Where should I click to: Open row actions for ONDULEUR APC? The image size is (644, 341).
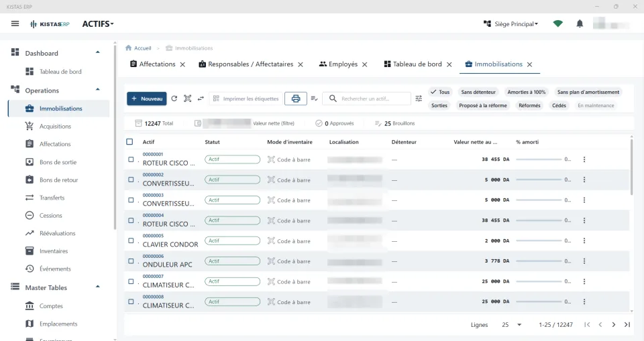584,261
